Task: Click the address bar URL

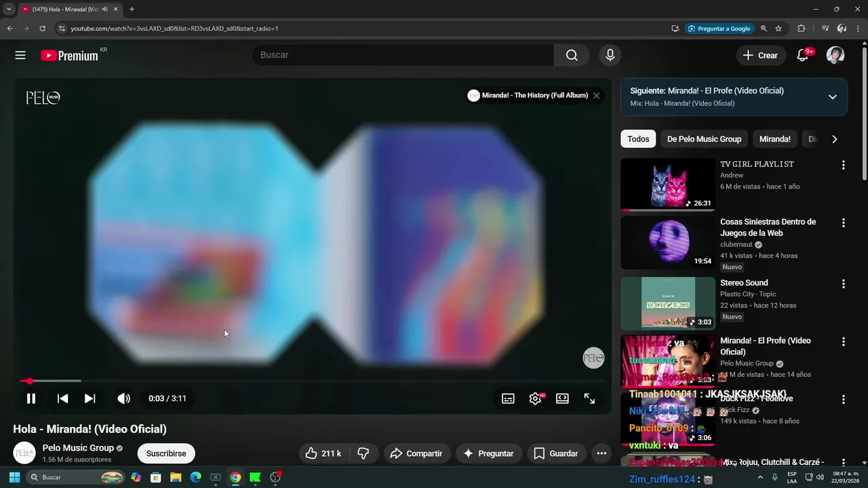Action: tap(174, 28)
